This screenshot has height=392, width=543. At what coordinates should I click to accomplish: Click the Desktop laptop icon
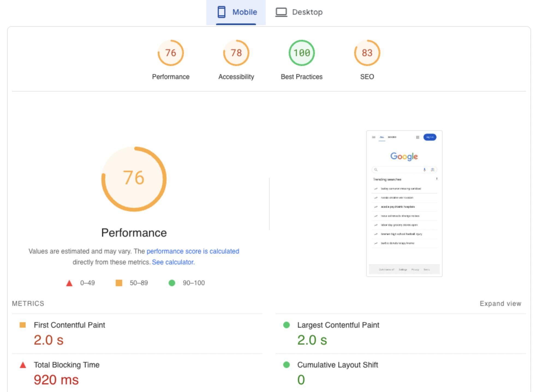281,12
